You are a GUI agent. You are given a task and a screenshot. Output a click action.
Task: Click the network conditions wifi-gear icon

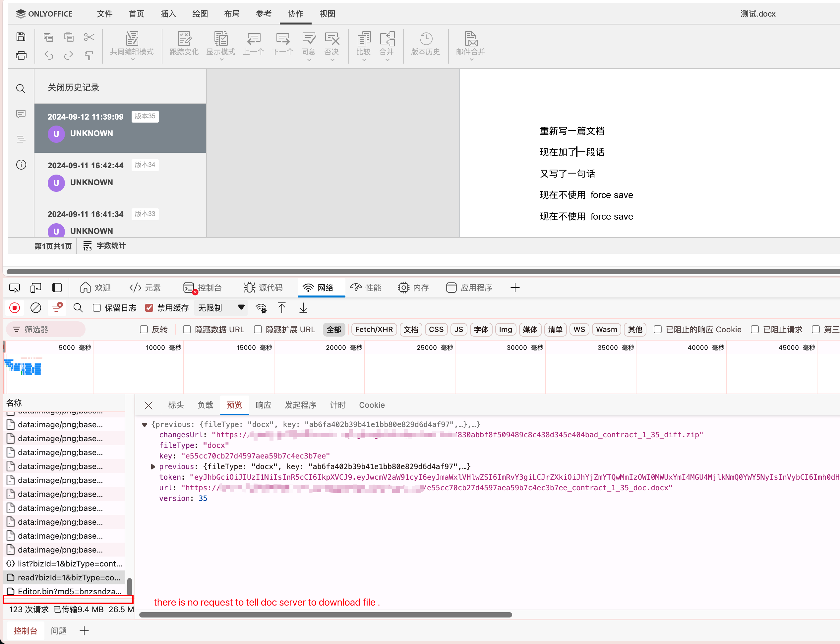click(x=262, y=308)
